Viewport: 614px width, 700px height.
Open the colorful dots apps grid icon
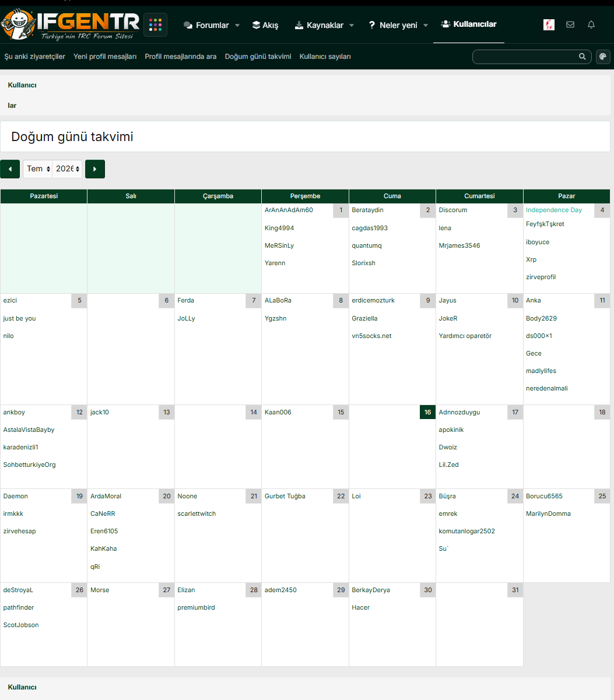[155, 24]
